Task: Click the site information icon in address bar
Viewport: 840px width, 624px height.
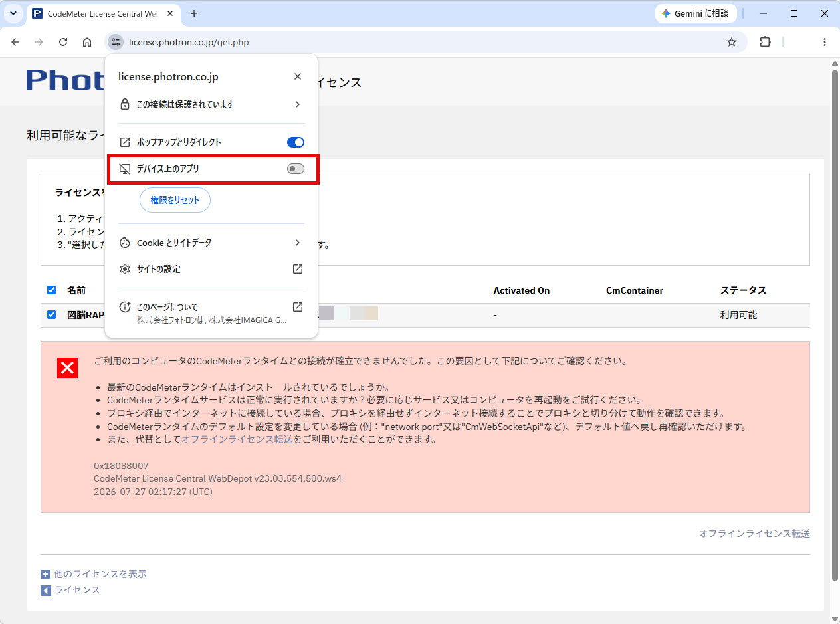Action: coord(116,42)
